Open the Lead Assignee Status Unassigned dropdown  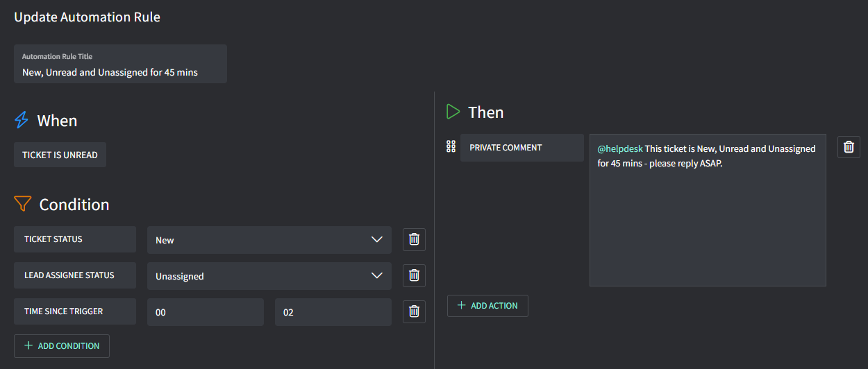269,276
